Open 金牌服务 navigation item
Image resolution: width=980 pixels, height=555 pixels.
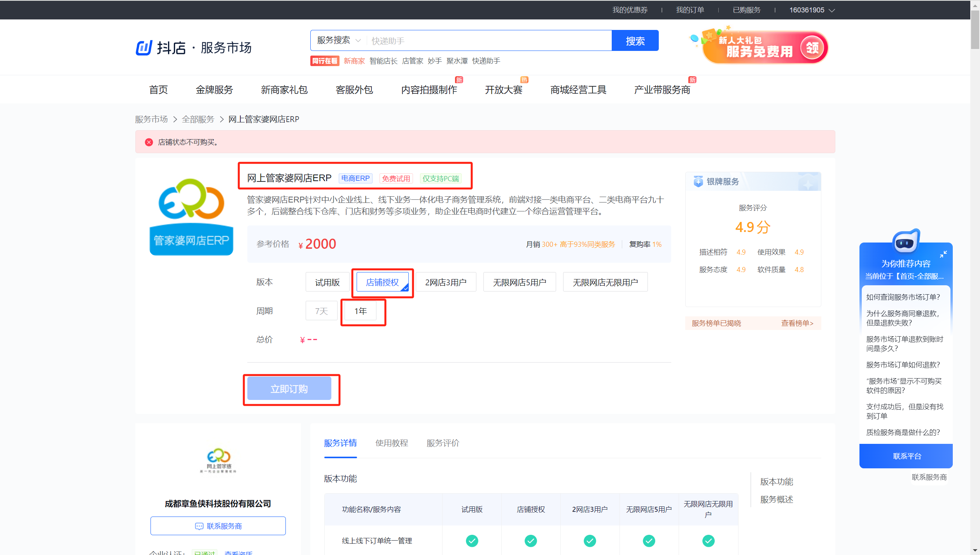click(214, 90)
